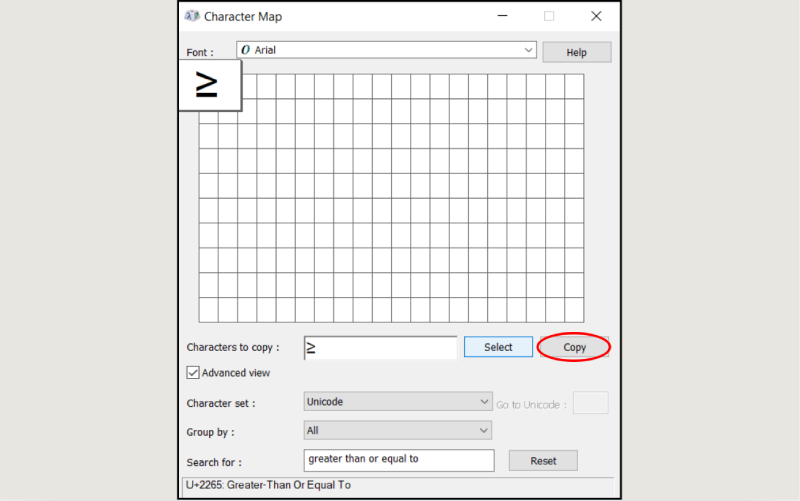The image size is (800, 501).
Task: Copy the character with the Copy button
Action: pos(574,347)
